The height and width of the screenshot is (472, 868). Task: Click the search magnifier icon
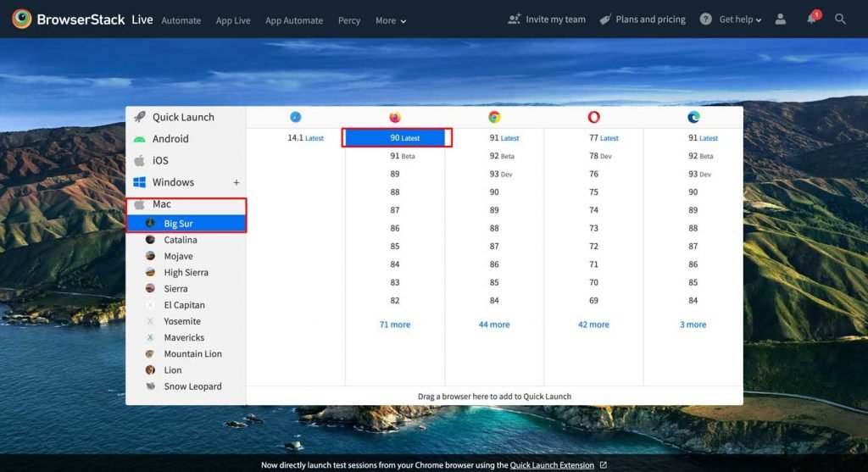(840, 19)
